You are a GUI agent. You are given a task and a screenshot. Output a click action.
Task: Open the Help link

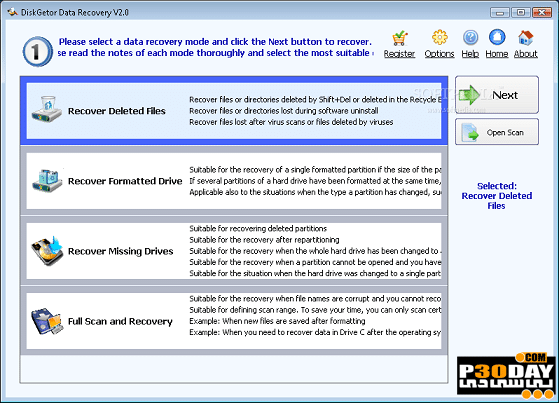coord(470,54)
